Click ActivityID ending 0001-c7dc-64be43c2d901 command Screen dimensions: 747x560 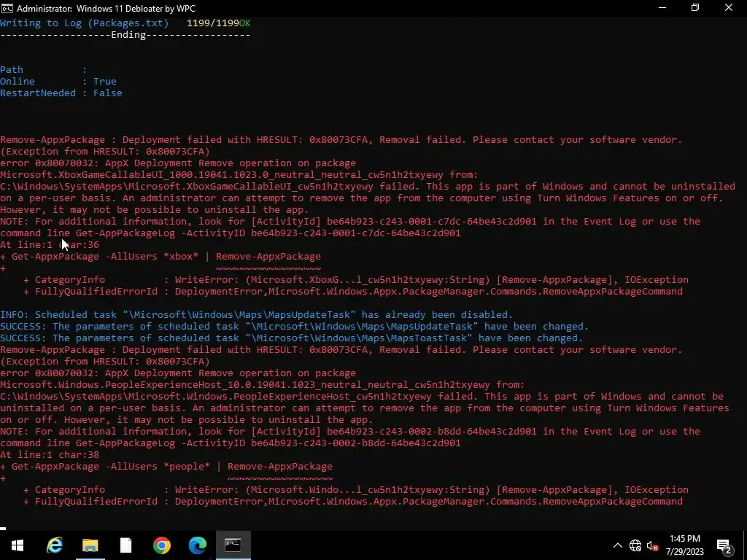coord(230,233)
